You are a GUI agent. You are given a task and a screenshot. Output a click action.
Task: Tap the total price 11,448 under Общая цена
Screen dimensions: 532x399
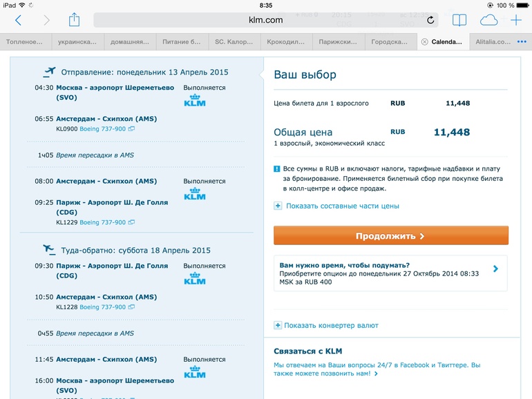(452, 133)
